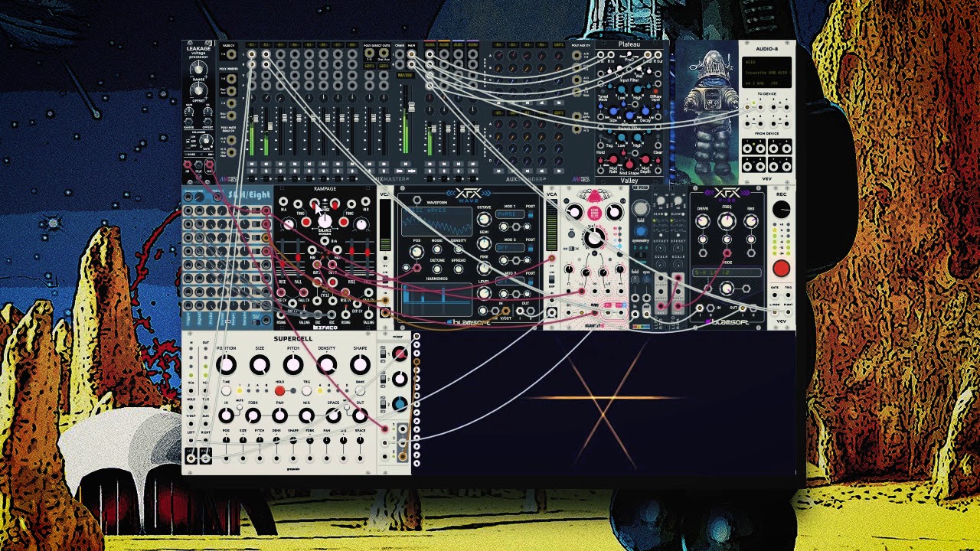
Task: Click the Plateau Mod Shape knob
Action: 629,164
